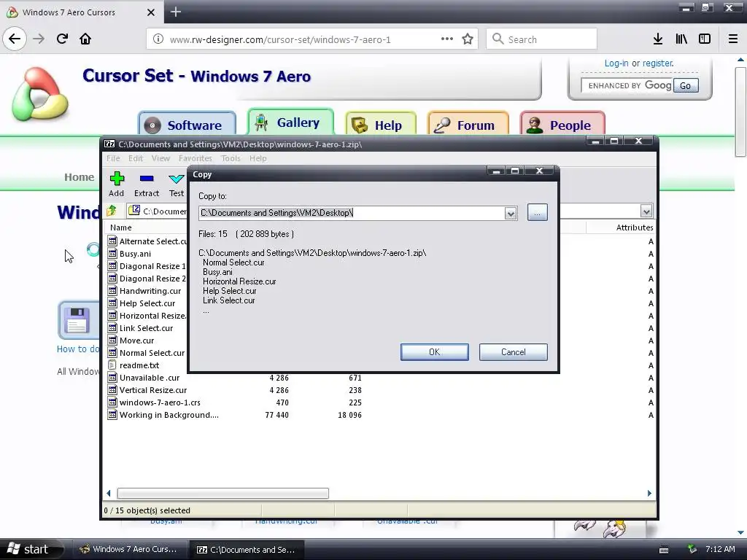Open 7-Zip Help menu

258,158
